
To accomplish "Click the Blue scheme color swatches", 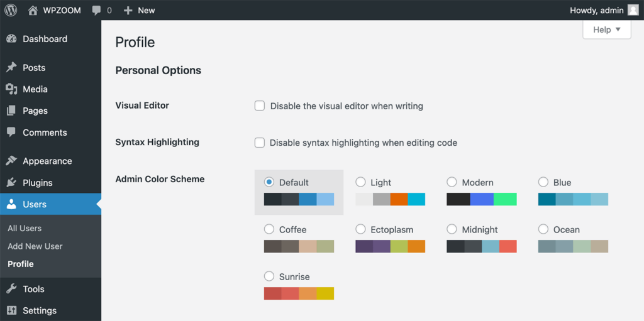I will pyautogui.click(x=574, y=199).
